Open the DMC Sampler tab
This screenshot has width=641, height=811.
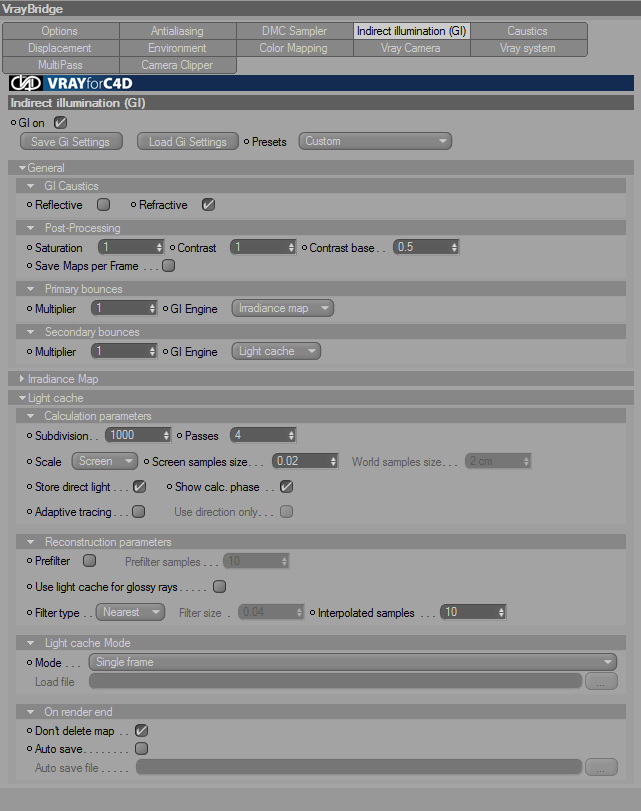(294, 31)
